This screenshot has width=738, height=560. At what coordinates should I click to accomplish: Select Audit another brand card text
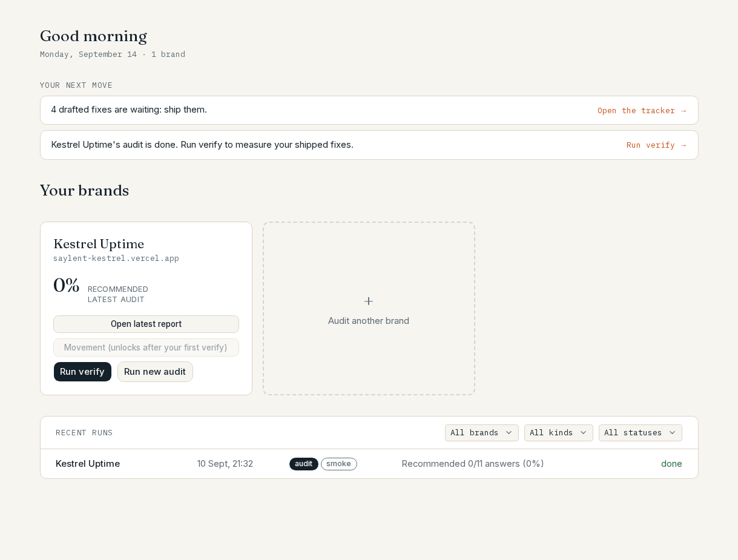point(369,321)
